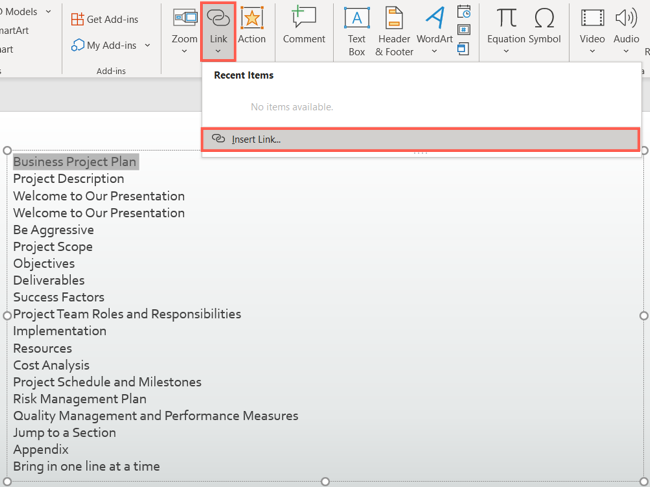Click the right-middle text box sizing handle
Screen dimensions: 650x487
(x=644, y=316)
